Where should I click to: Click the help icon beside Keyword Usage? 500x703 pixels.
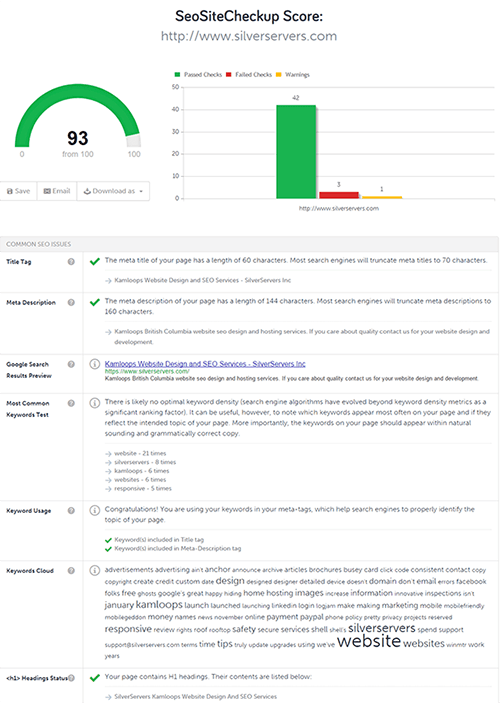pos(71,511)
